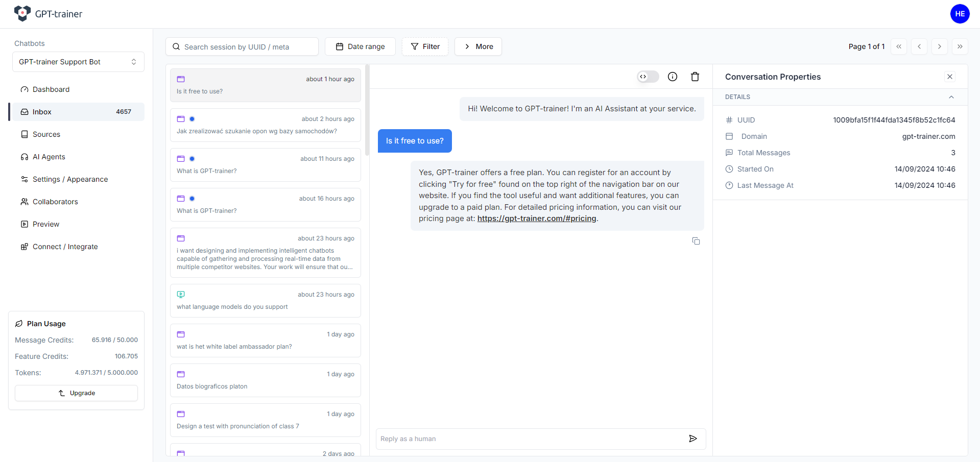Open the Inbox section
980x462 pixels.
click(x=77, y=112)
